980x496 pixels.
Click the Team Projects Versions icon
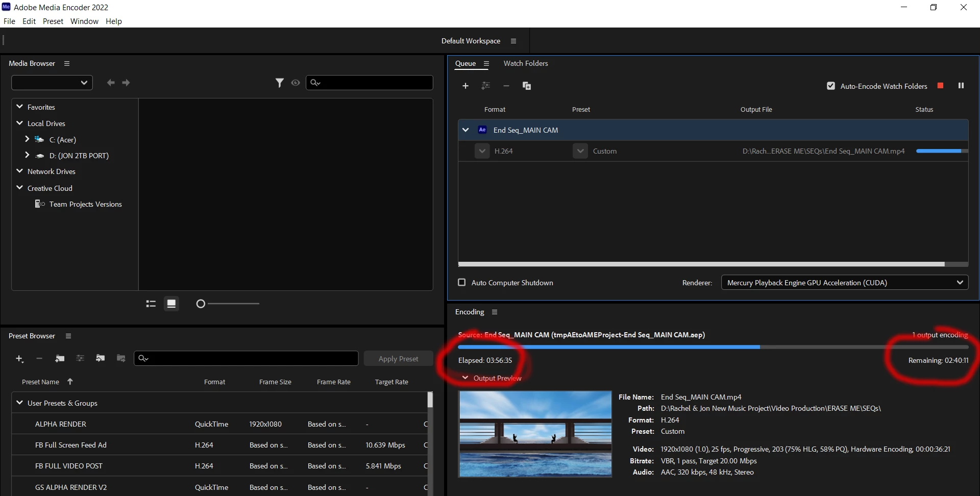tap(39, 204)
